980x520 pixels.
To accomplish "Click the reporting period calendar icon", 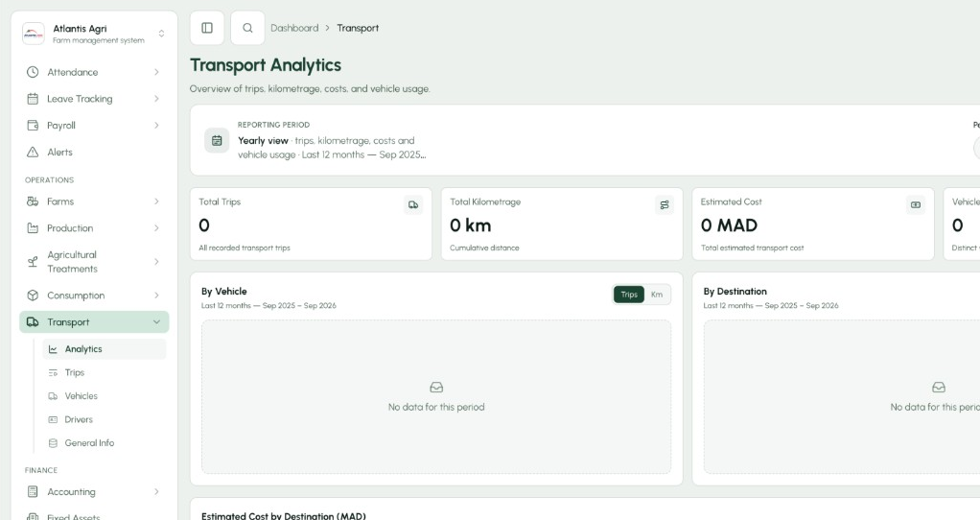I will pyautogui.click(x=217, y=141).
